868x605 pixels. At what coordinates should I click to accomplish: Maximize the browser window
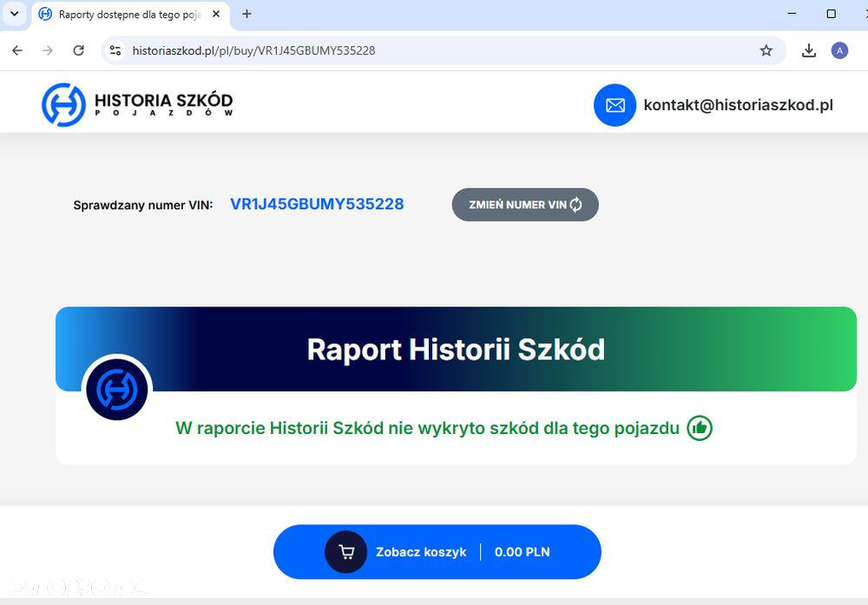pyautogui.click(x=831, y=14)
